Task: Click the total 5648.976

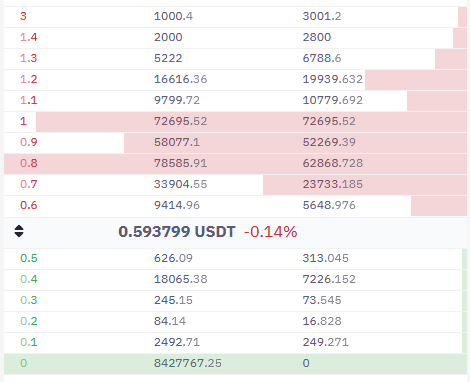Action: click(329, 205)
